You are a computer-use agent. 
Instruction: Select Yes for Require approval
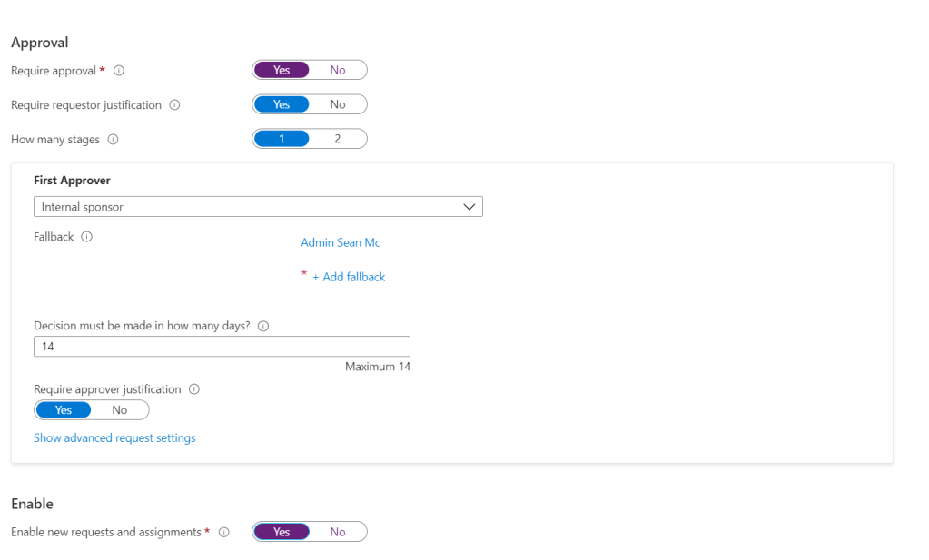[282, 70]
